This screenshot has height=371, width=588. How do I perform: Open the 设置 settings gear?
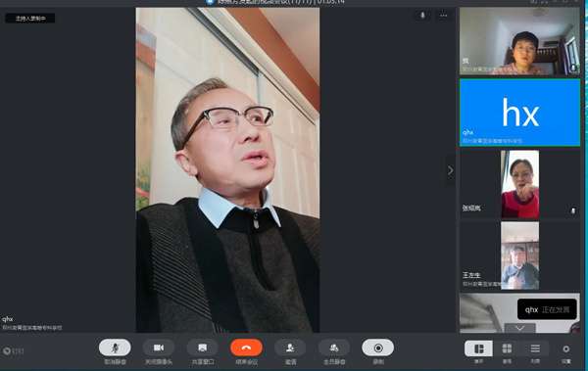tap(566, 348)
